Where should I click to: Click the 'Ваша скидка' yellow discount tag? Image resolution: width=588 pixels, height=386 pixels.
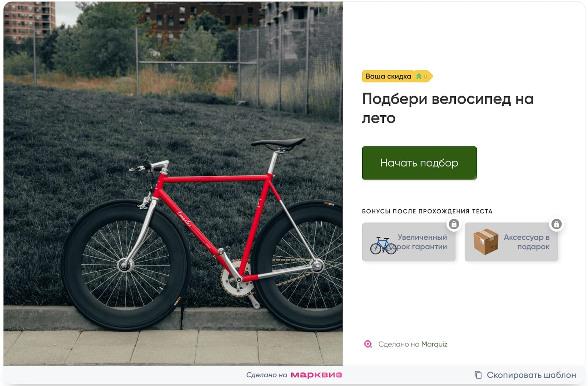point(397,76)
